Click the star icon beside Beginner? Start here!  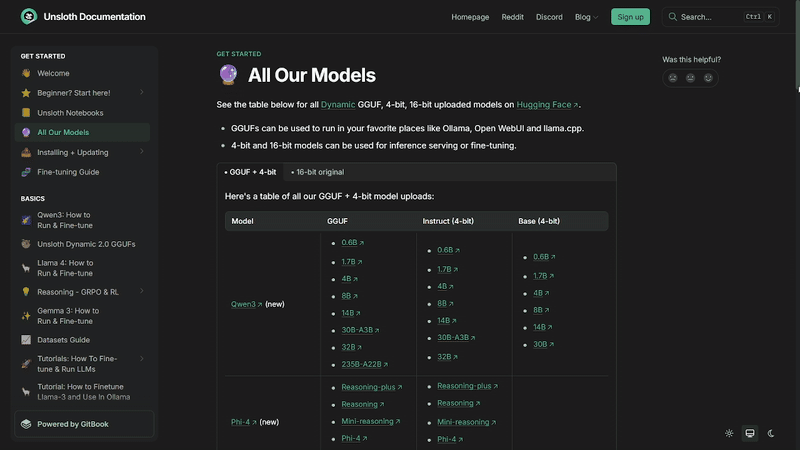(x=26, y=93)
